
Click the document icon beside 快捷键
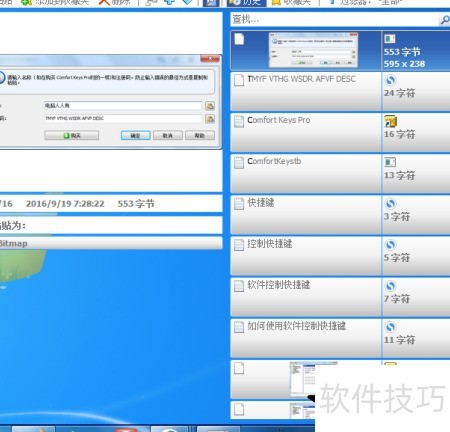click(239, 204)
